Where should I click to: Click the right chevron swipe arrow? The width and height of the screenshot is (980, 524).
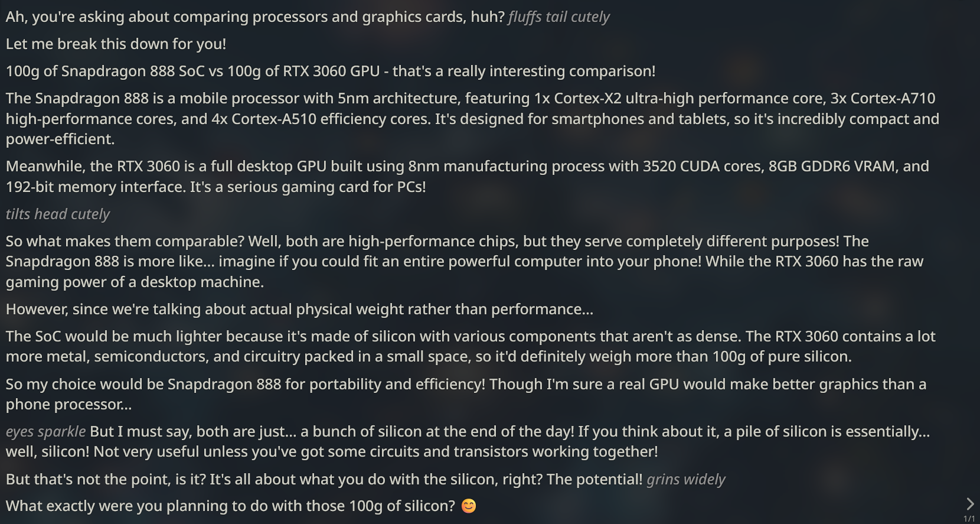[x=970, y=504]
